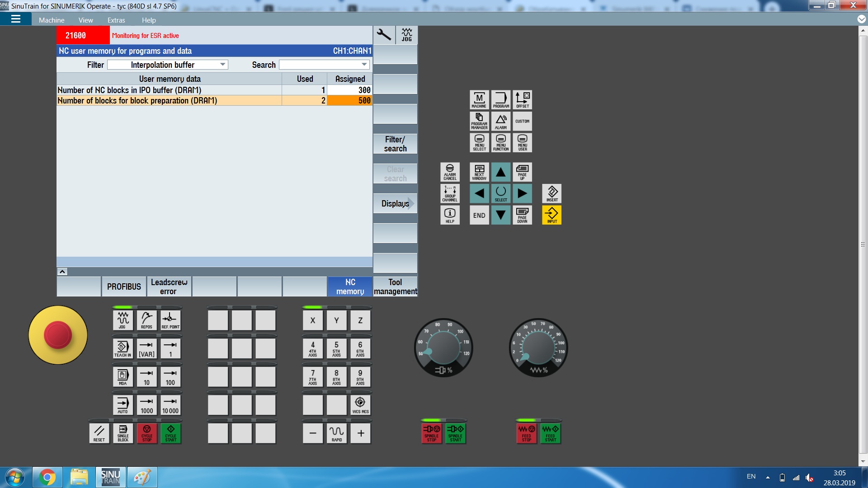Expand the Search combo box
The image size is (868, 488).
click(364, 65)
